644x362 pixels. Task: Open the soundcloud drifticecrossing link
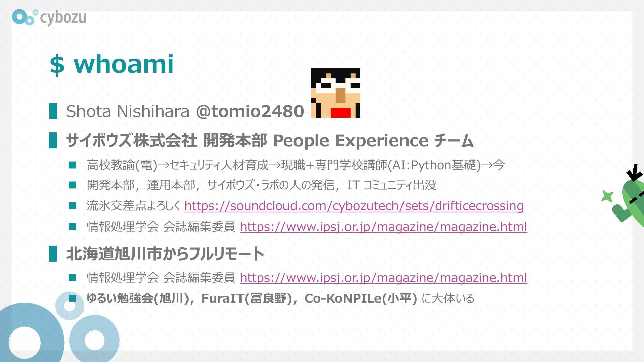[x=354, y=206]
